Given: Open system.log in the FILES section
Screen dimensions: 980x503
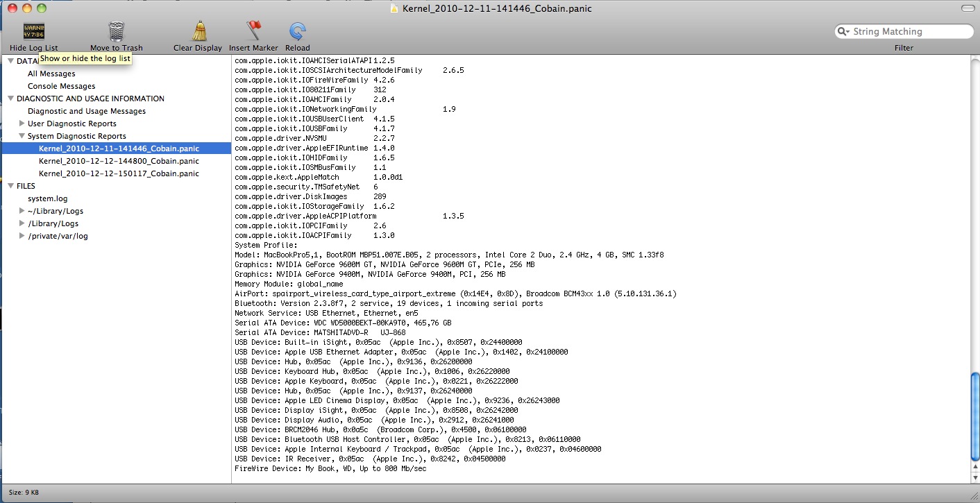Looking at the screenshot, I should [x=47, y=198].
